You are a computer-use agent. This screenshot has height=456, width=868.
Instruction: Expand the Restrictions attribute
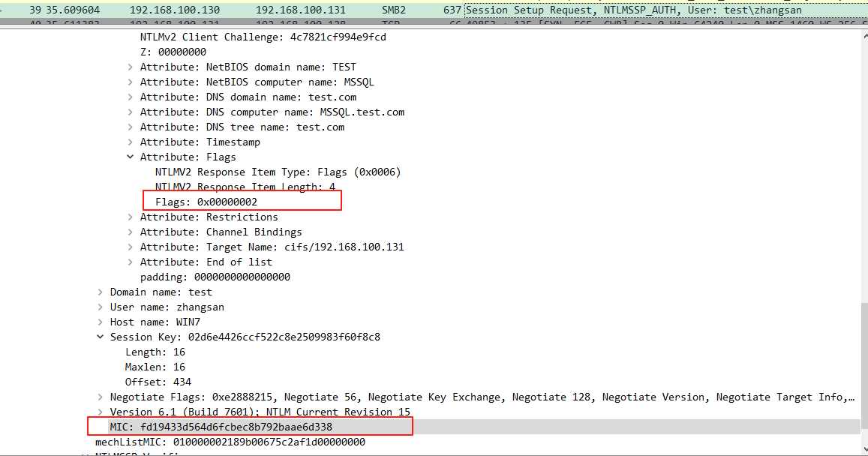131,217
